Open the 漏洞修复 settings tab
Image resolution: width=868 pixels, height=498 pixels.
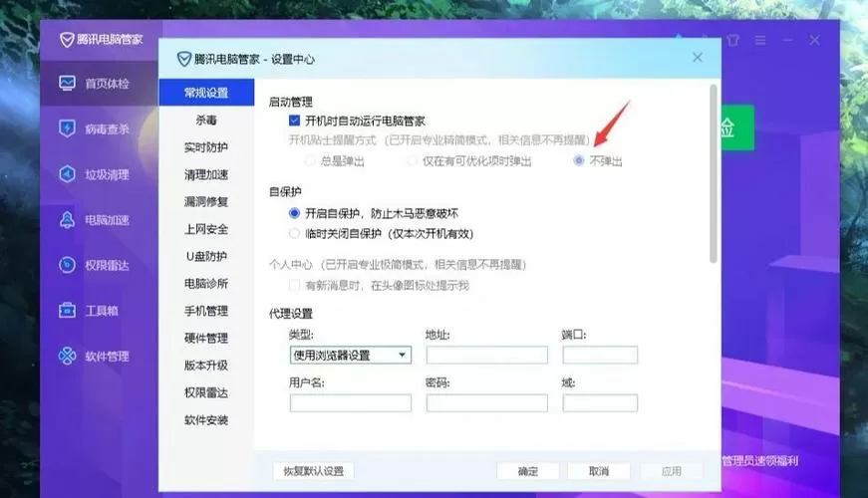pos(206,201)
